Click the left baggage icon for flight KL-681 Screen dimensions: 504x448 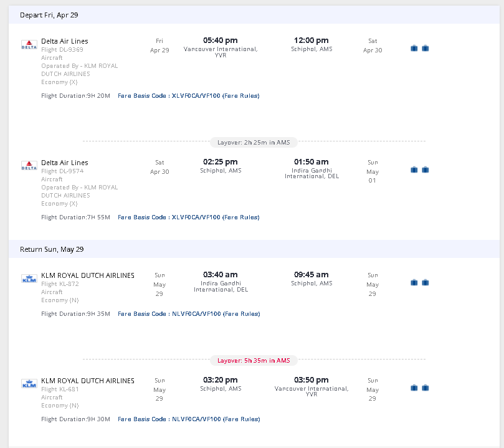[414, 388]
